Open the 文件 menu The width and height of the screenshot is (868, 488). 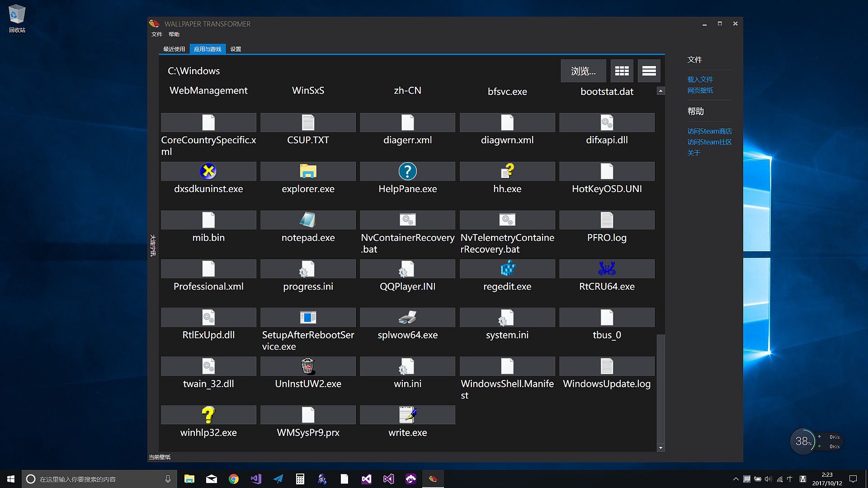(157, 34)
